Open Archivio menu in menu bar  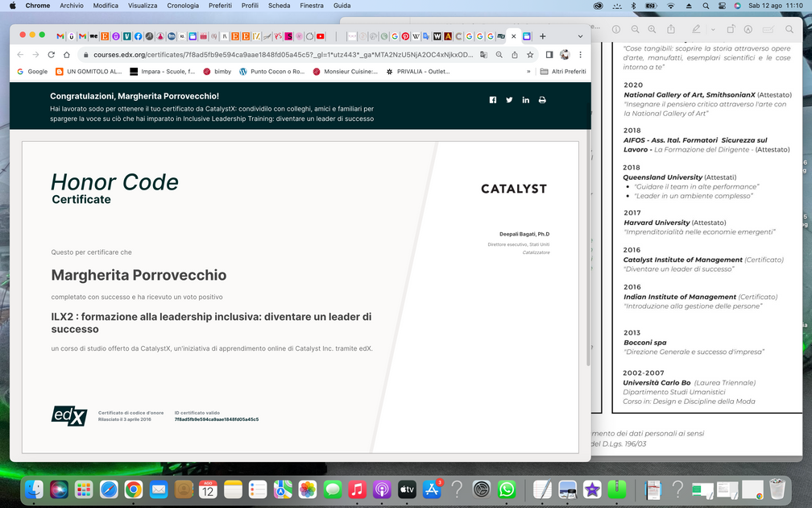click(x=72, y=6)
